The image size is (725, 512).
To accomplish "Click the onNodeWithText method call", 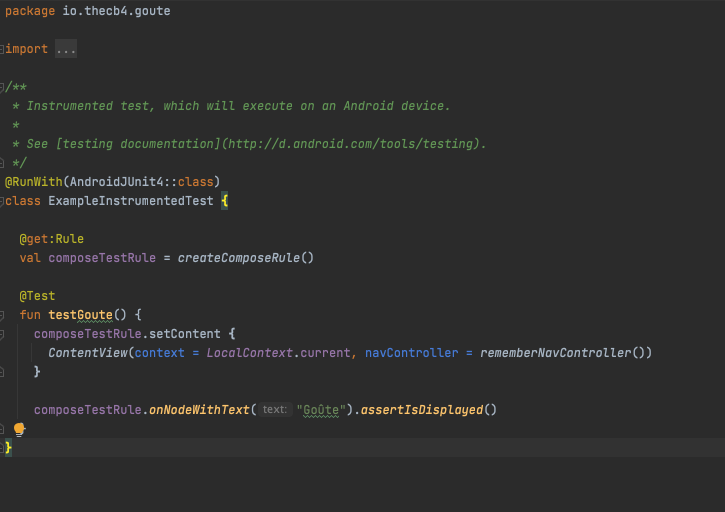I will [199, 410].
